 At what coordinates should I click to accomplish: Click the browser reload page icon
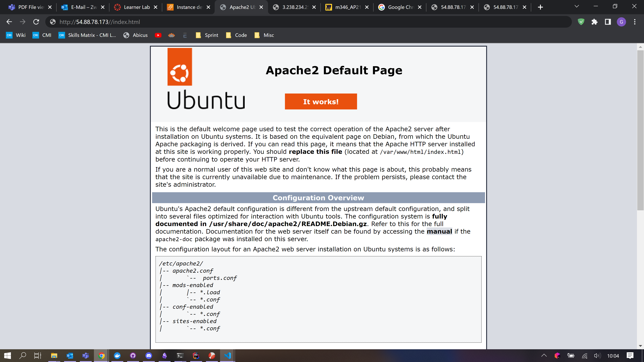tap(36, 22)
